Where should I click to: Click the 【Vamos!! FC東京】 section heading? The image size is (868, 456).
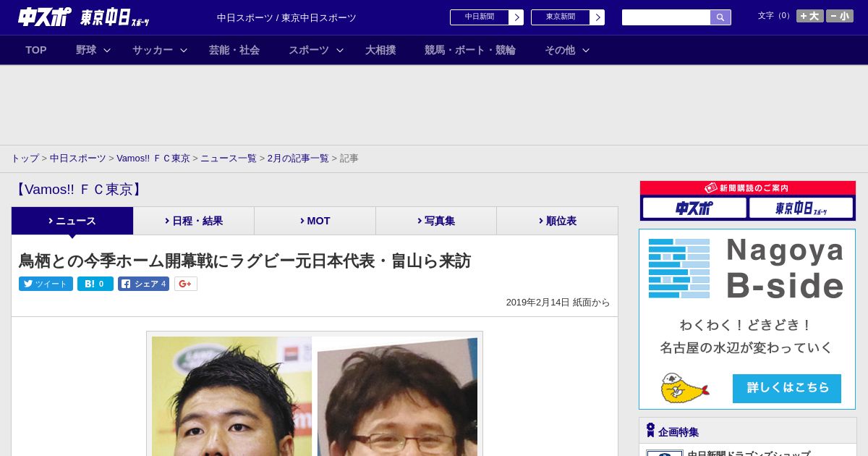click(x=78, y=190)
